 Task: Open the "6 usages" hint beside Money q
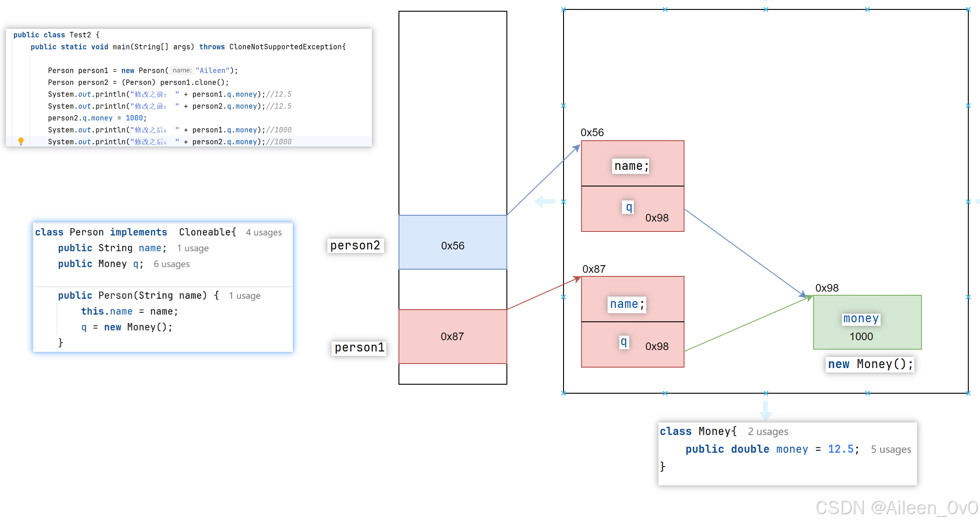click(x=172, y=264)
